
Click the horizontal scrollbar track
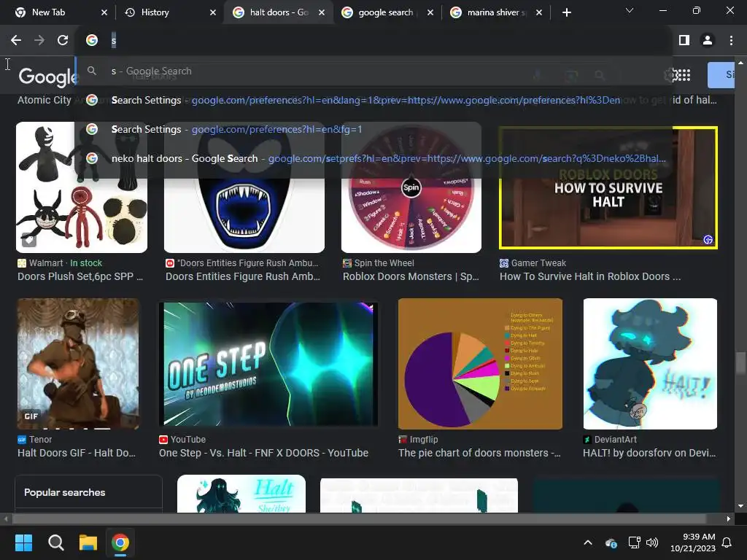click(360, 518)
